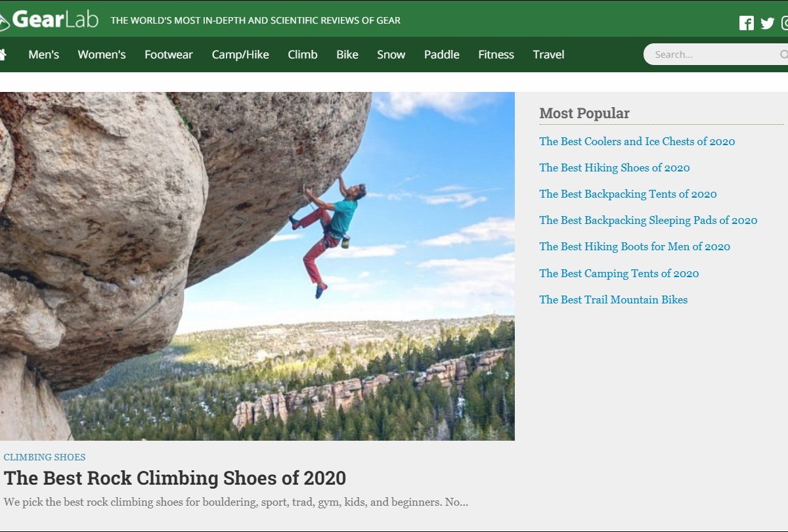Click the search magnifier icon

(x=783, y=55)
